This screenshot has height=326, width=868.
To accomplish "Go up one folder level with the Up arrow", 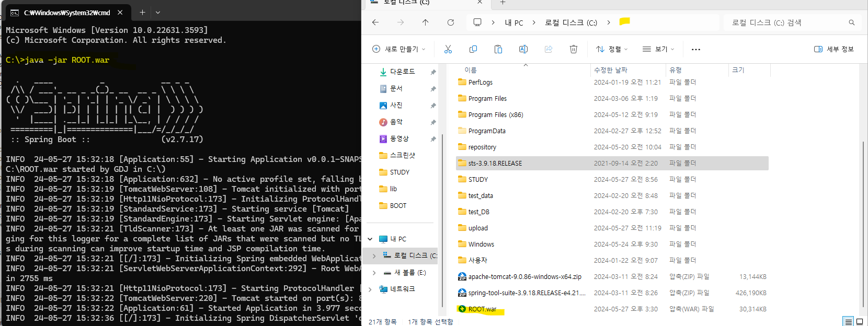I will (426, 22).
